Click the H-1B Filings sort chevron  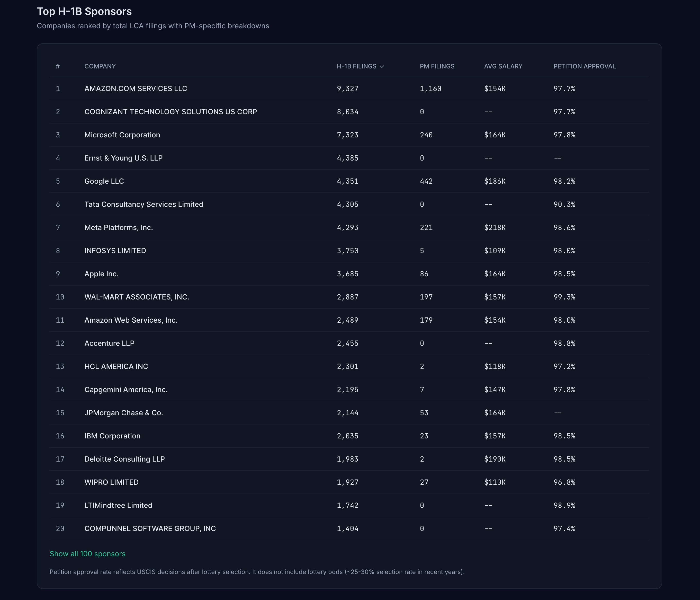[382, 67]
